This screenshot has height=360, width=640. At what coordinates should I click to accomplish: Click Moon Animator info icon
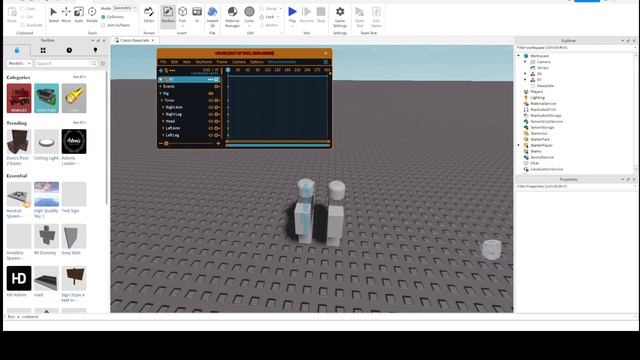point(325,62)
